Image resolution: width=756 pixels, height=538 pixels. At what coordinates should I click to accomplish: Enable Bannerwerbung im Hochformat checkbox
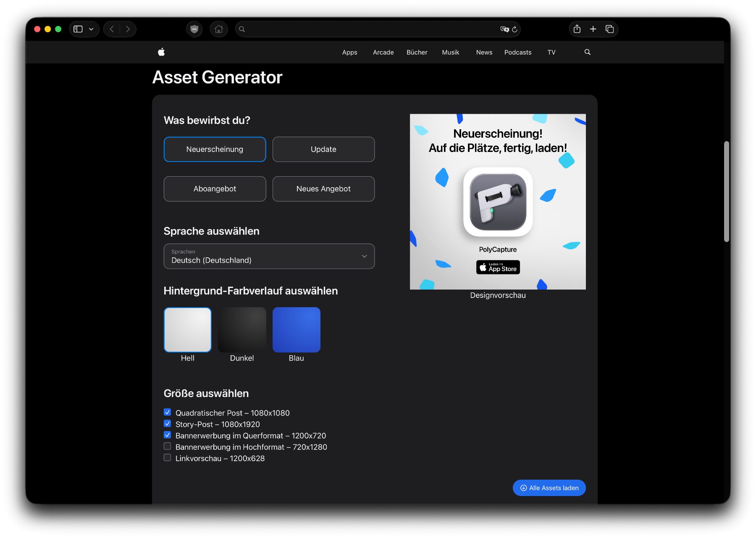(x=168, y=446)
